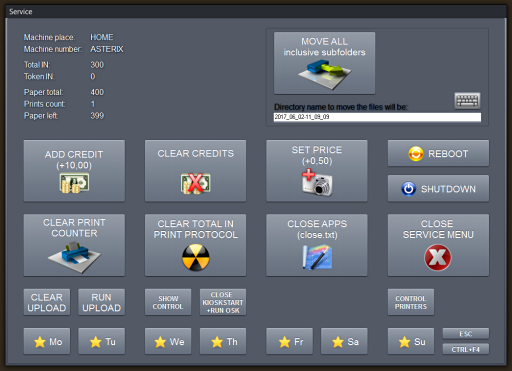
Task: Click CLOSE KIOSKSTART +RUN OSK button
Action: [223, 302]
